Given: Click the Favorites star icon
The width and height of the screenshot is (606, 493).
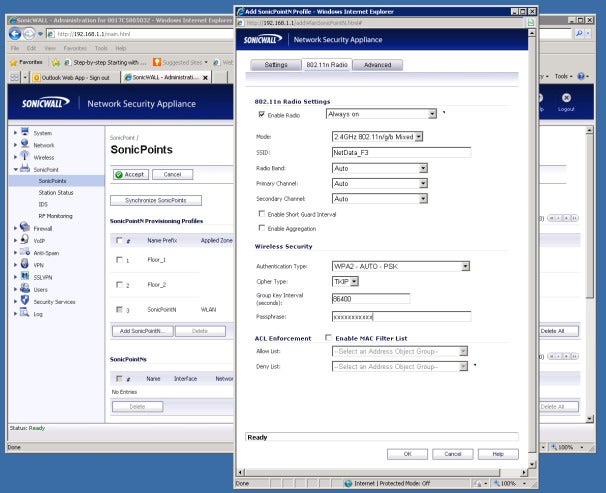Looking at the screenshot, I should 14,62.
